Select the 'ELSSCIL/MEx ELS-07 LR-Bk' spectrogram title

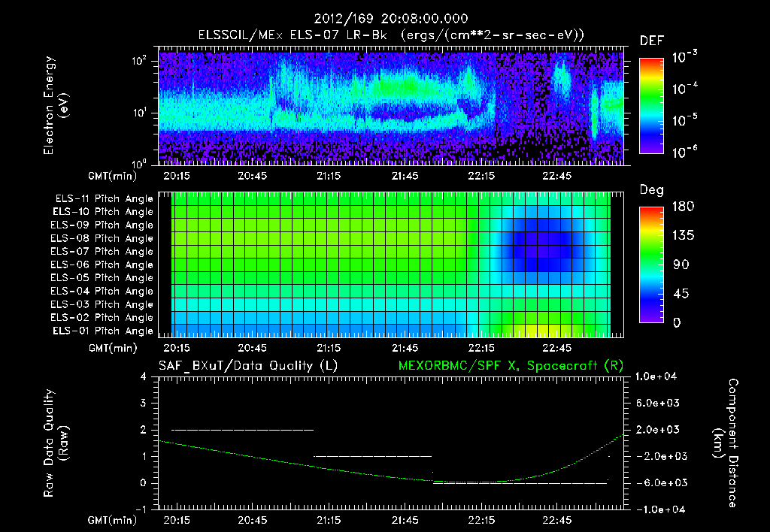point(293,35)
